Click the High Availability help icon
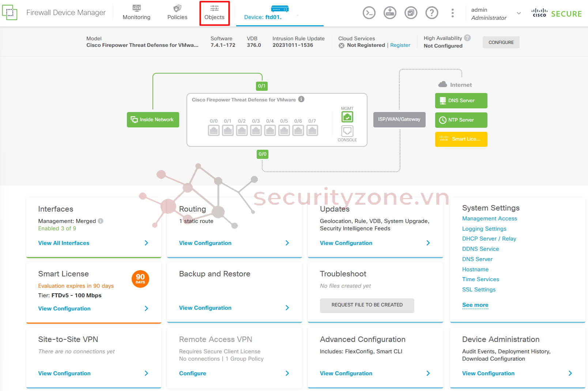The image size is (588, 391). click(467, 38)
